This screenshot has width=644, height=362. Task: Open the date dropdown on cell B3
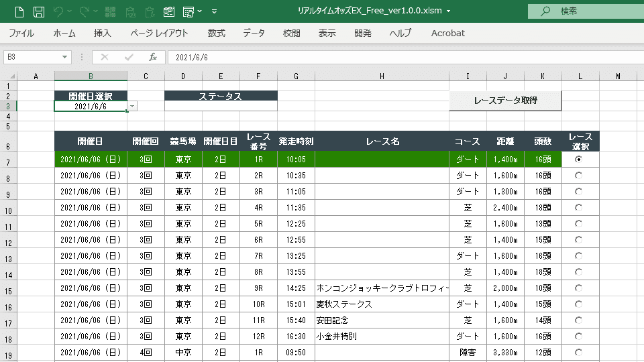[132, 107]
